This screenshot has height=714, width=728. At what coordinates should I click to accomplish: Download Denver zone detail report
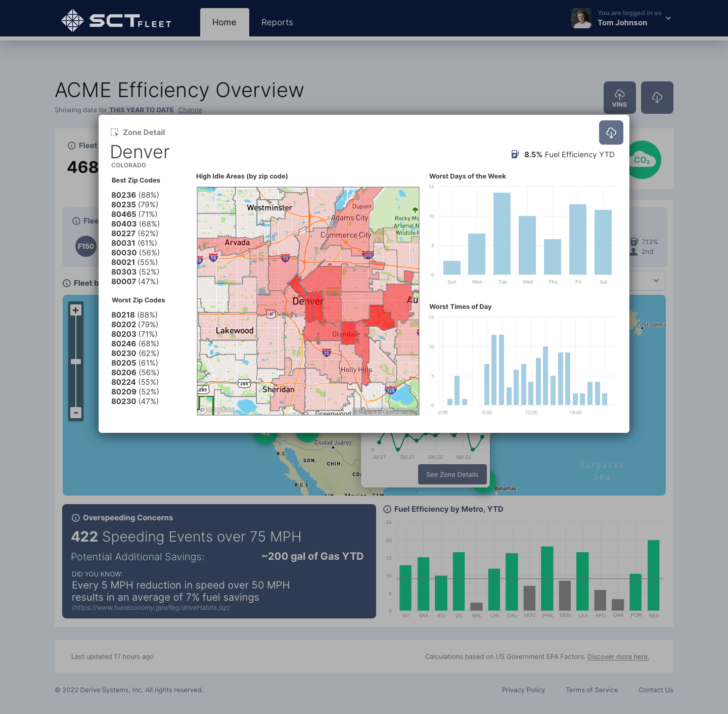point(611,132)
